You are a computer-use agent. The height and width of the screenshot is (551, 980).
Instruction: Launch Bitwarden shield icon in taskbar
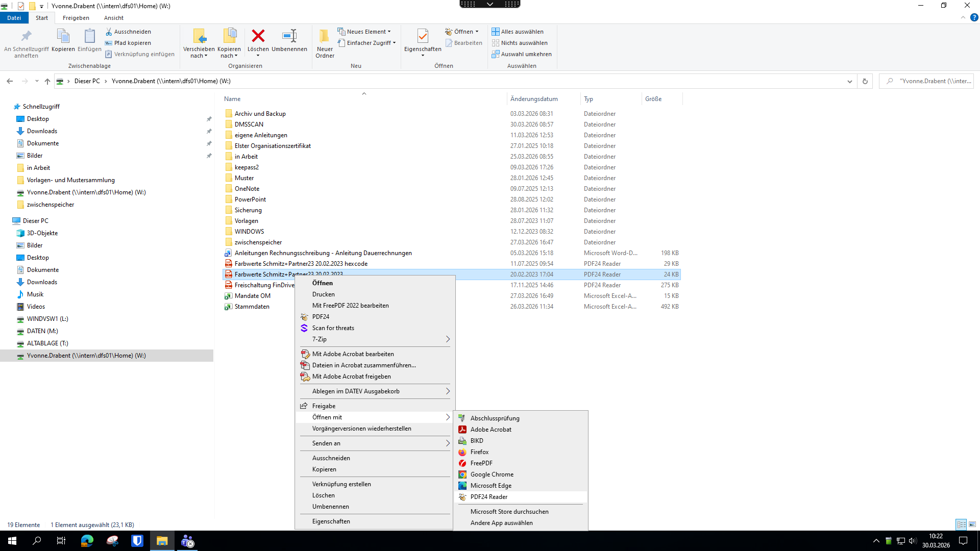tap(137, 541)
